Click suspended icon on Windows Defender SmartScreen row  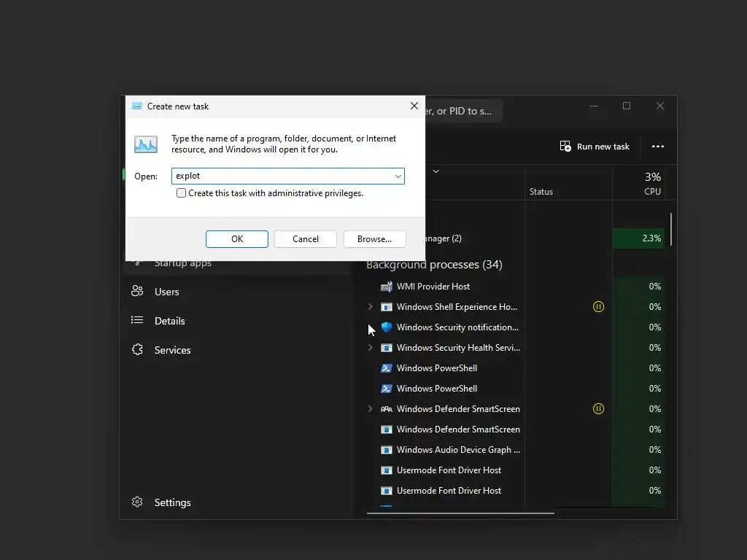598,408
